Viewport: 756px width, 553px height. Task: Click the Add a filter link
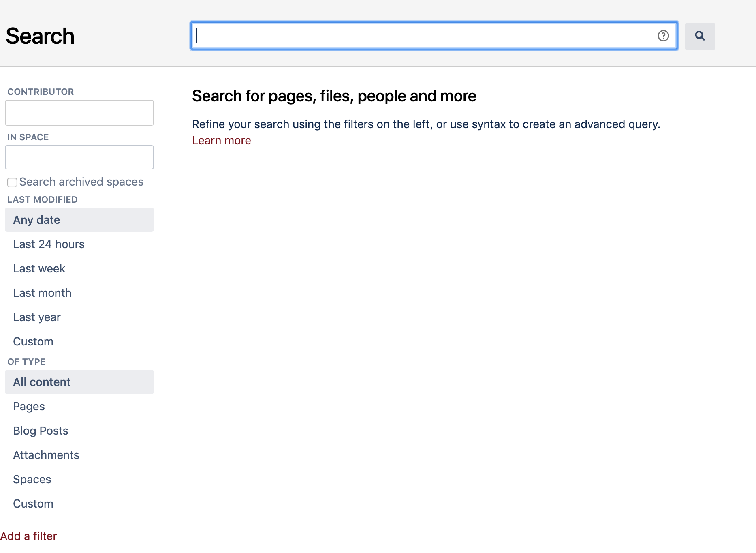click(29, 536)
